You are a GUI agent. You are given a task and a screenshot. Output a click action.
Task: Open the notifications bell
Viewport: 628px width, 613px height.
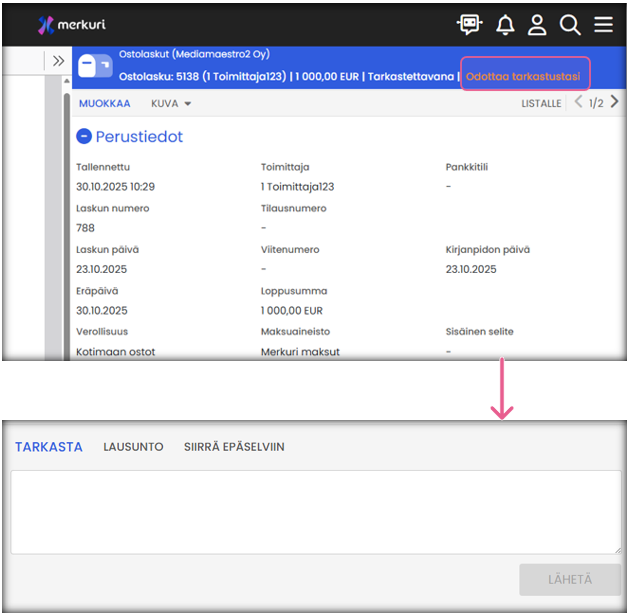pyautogui.click(x=505, y=25)
